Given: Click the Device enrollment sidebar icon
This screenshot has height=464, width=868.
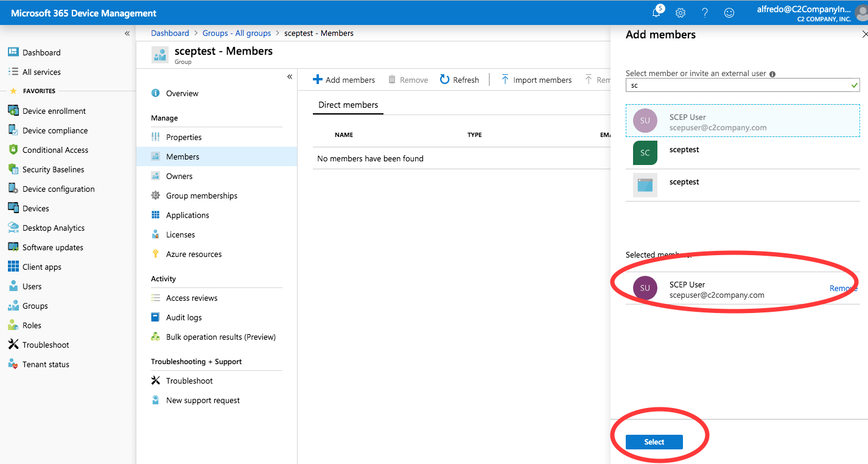Looking at the screenshot, I should tap(13, 111).
